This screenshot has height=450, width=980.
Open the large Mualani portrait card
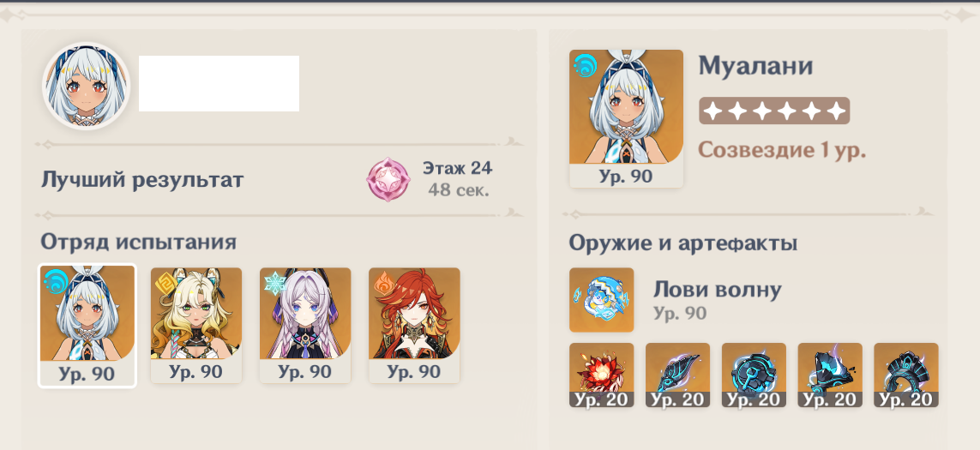[626, 118]
